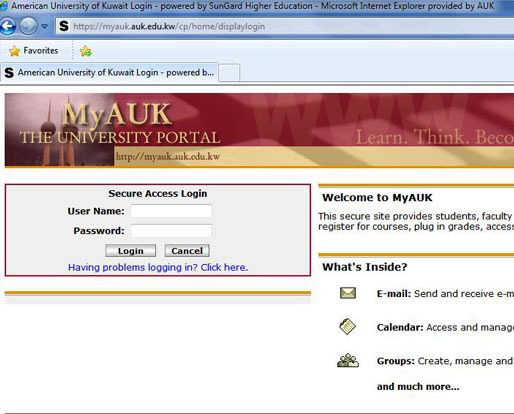Click the 'and much more...' text
Viewport: 514px width, 414px height.
point(418,387)
